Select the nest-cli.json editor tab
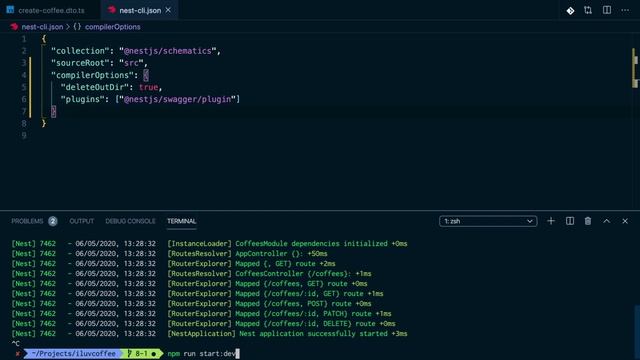 140,10
